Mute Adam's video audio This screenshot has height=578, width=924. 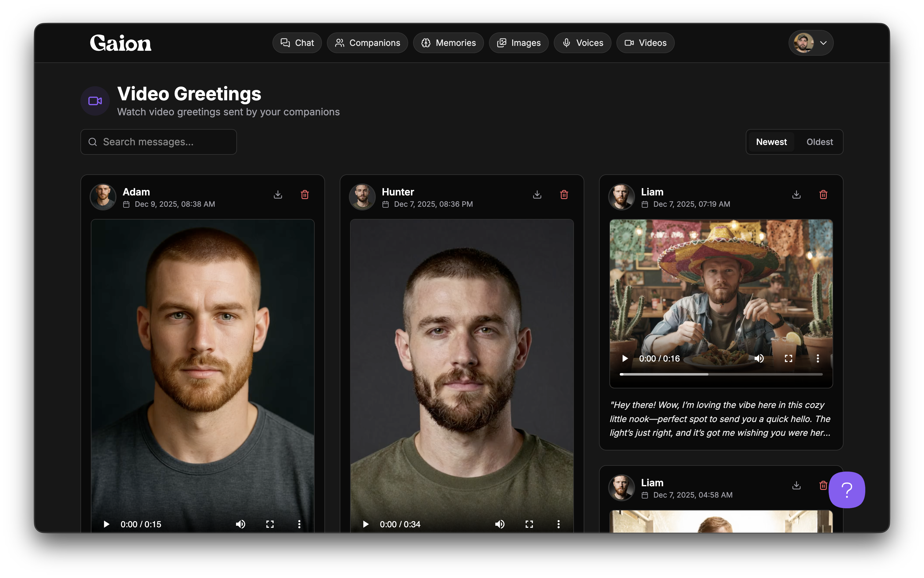241,524
